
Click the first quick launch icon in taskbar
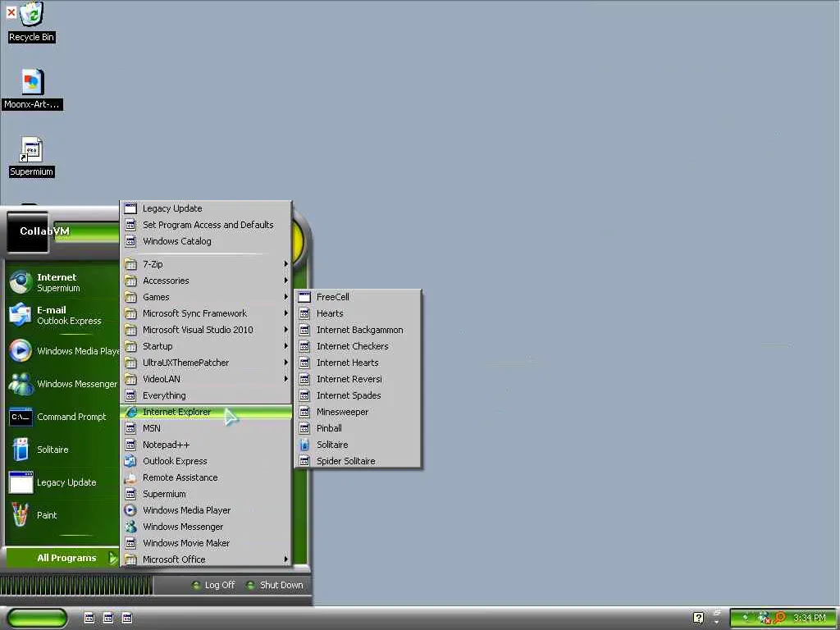89,619
